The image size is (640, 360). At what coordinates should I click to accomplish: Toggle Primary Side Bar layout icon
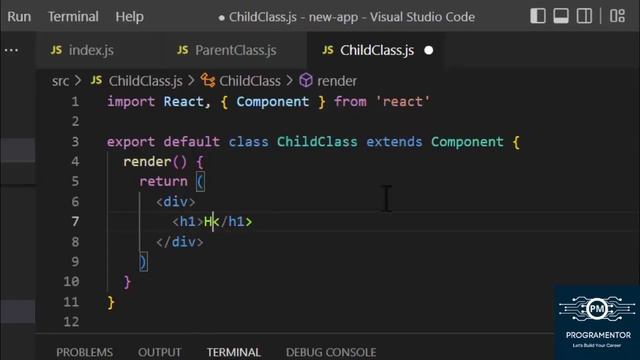coord(538,16)
